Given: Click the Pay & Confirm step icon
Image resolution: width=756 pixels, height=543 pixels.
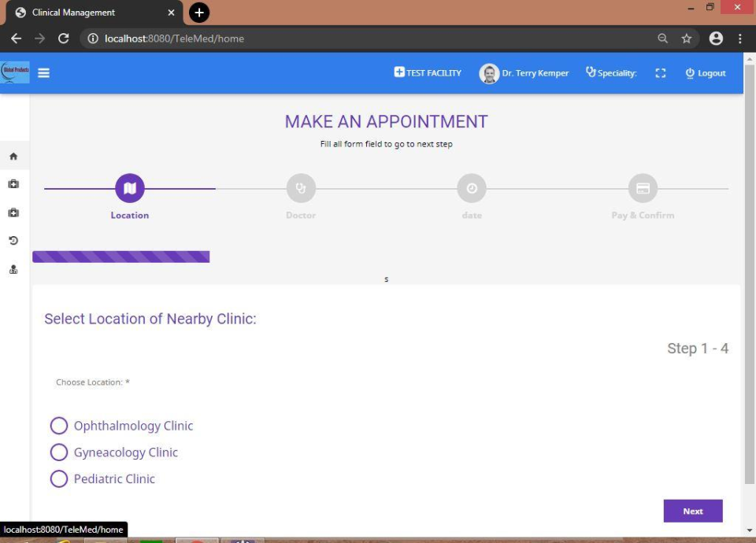Looking at the screenshot, I should [x=643, y=188].
